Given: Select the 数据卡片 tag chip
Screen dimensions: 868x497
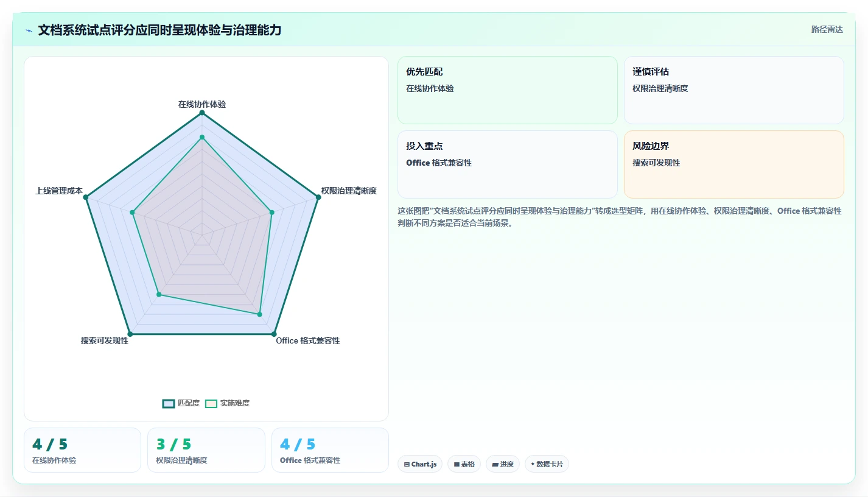Looking at the screenshot, I should (x=547, y=464).
